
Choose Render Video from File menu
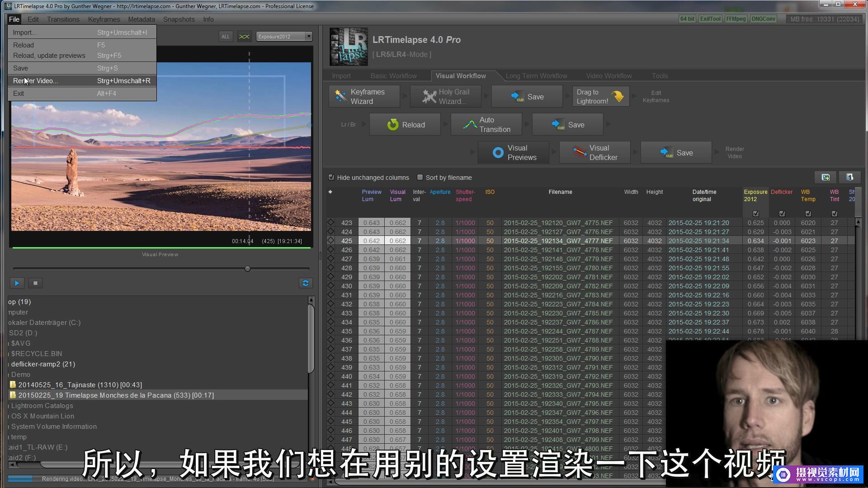[x=82, y=81]
